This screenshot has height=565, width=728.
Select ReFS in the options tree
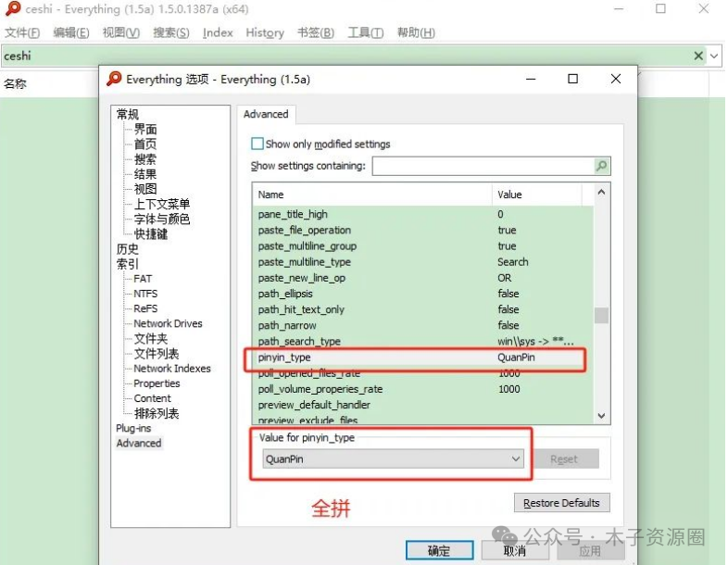(x=145, y=308)
